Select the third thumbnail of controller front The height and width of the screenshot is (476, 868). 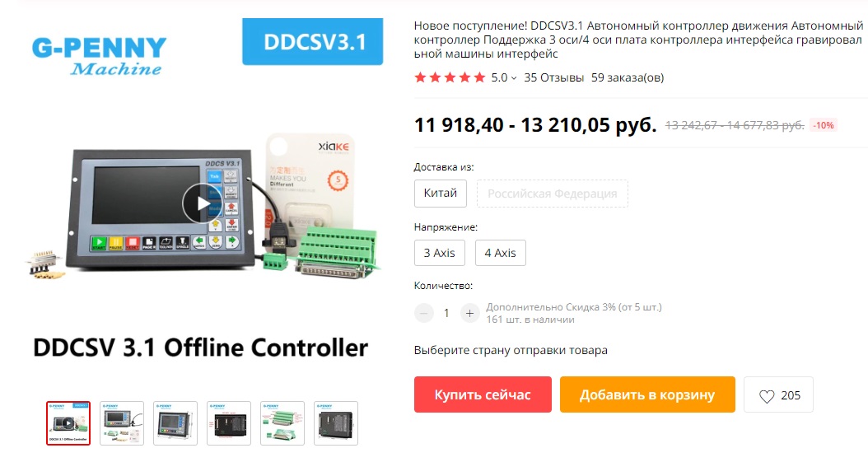tap(175, 423)
